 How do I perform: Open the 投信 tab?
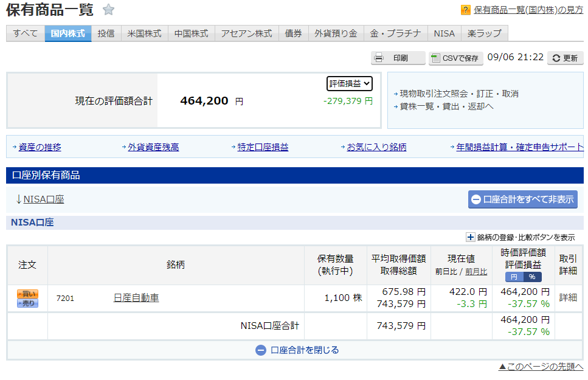[106, 33]
